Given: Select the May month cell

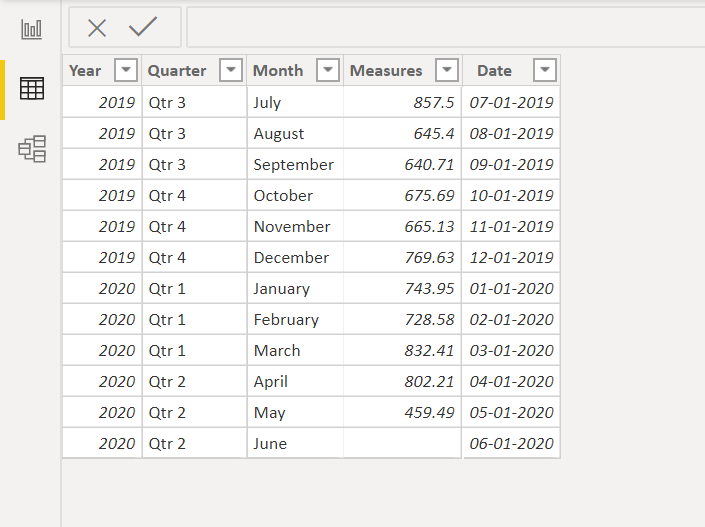Looking at the screenshot, I should pos(295,413).
